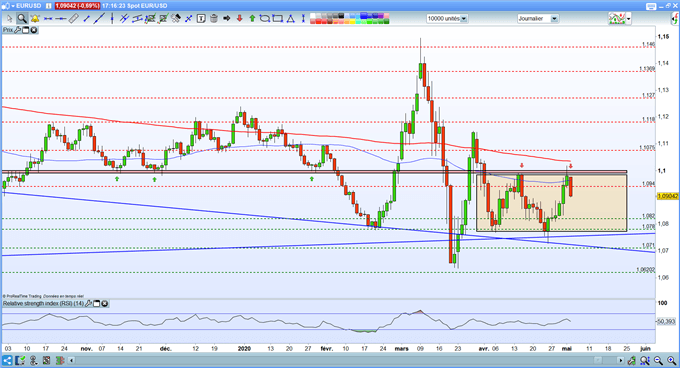Pick the black color swatch
Image resolution: width=680 pixels, height=368 pixels.
341,16
